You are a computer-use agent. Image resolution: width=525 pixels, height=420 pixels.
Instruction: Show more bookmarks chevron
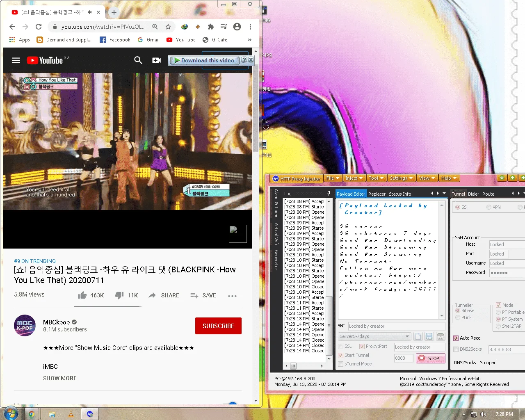250,40
